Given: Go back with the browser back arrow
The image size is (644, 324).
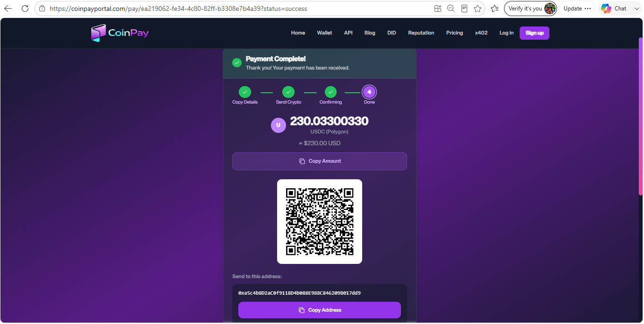Looking at the screenshot, I should [x=8, y=9].
